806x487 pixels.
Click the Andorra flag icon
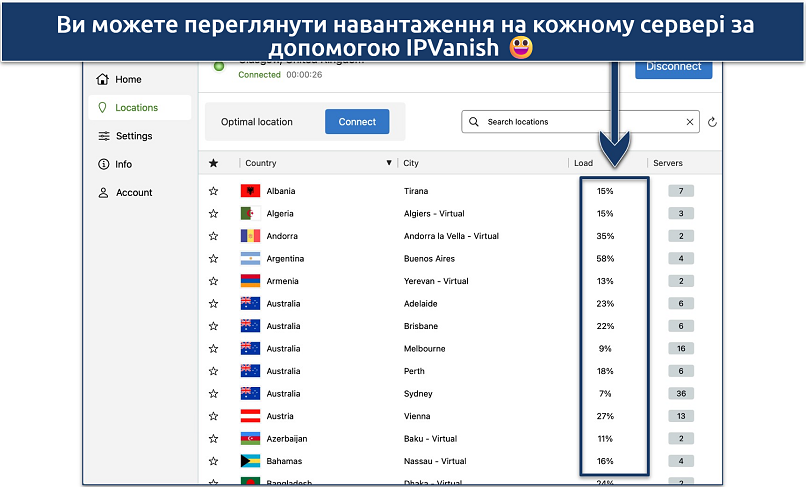tap(250, 236)
